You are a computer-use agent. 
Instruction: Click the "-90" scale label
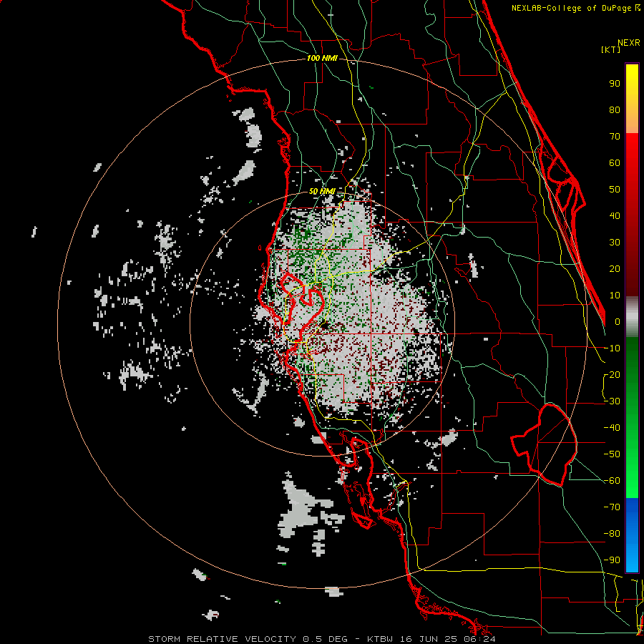point(613,560)
